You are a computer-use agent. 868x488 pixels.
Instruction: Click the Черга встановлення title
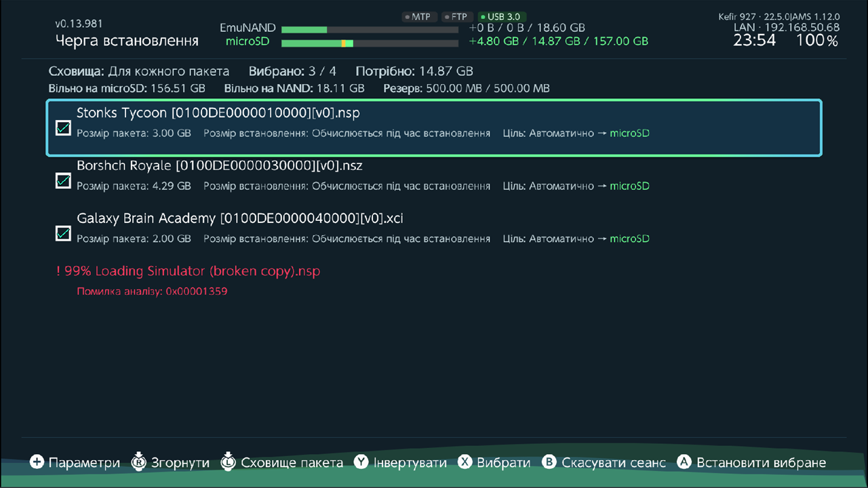pos(127,41)
